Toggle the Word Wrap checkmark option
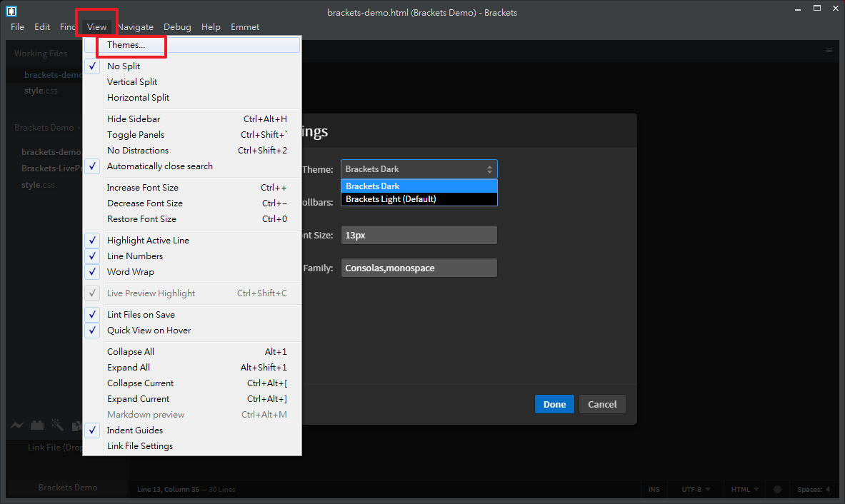Screen dimensions: 845x504 pyautogui.click(x=131, y=272)
